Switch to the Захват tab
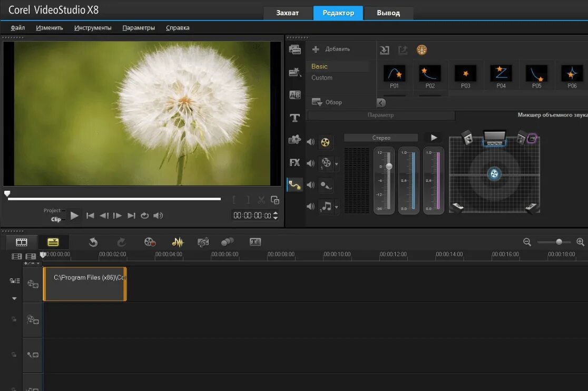 287,13
